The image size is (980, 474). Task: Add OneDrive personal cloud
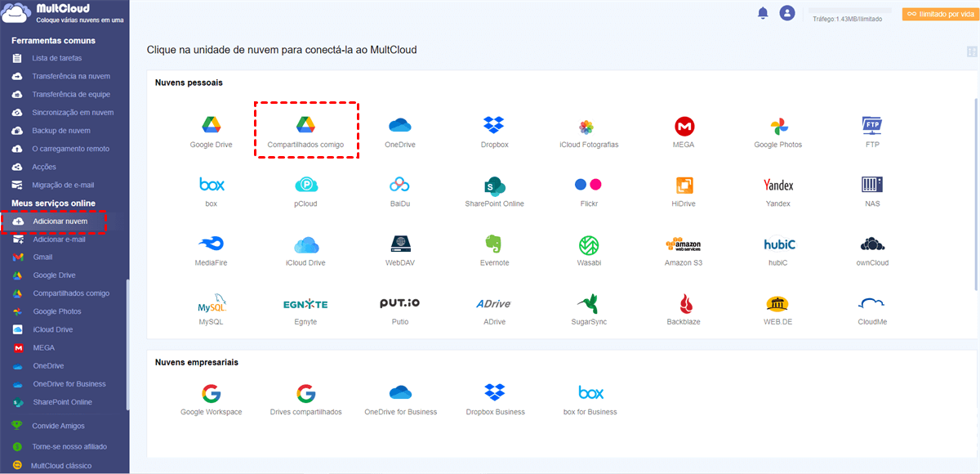tap(400, 132)
